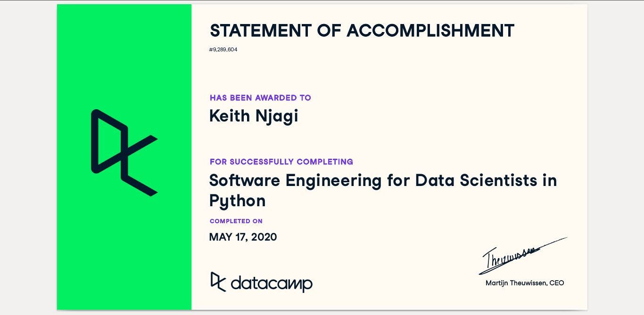Click the certificate number #9,289,604

tap(223, 49)
